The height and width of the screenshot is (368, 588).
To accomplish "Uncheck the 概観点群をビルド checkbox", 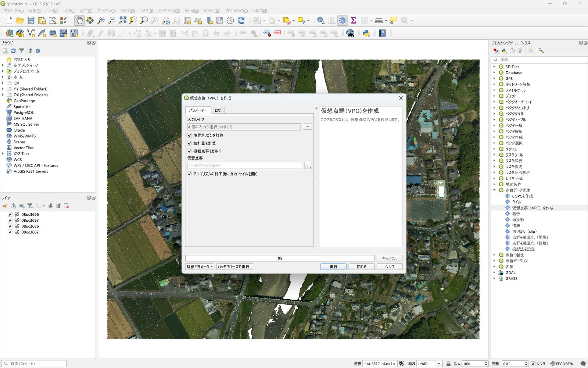I will [190, 151].
